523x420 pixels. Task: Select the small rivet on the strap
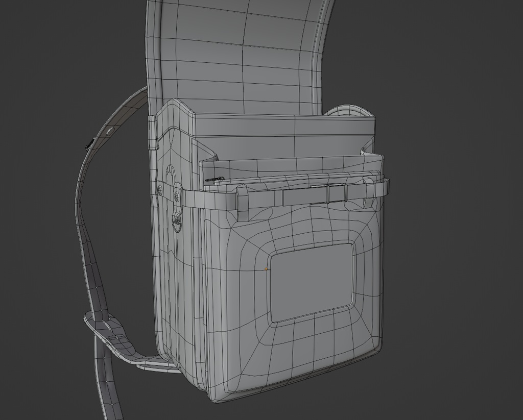point(109,131)
